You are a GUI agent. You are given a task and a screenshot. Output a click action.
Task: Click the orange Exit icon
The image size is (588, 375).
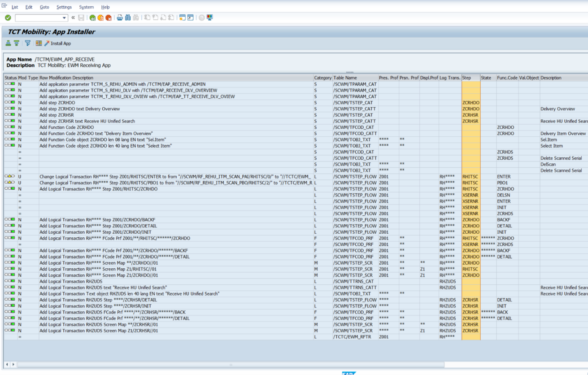tap(100, 18)
